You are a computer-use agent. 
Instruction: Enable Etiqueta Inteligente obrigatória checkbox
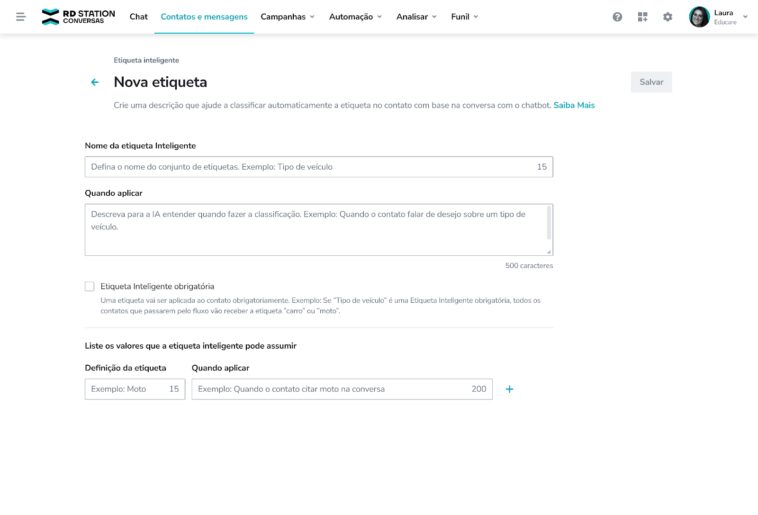coord(90,286)
